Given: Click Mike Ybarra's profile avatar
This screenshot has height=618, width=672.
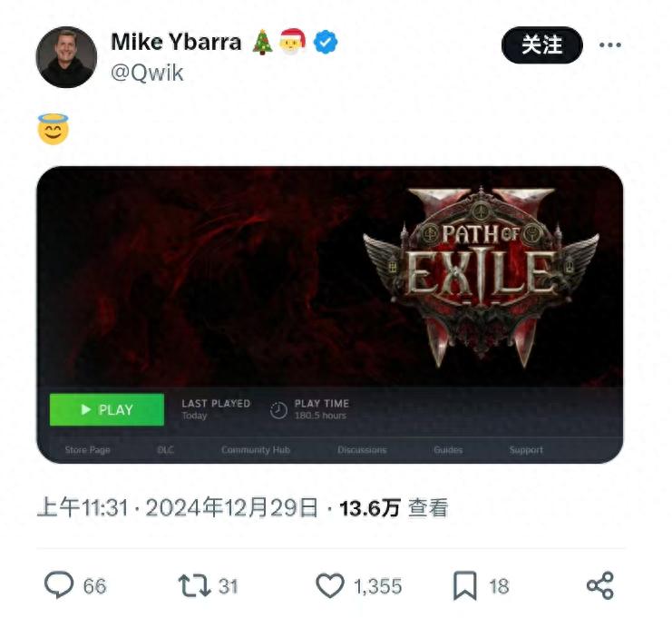Looking at the screenshot, I should coord(66,57).
